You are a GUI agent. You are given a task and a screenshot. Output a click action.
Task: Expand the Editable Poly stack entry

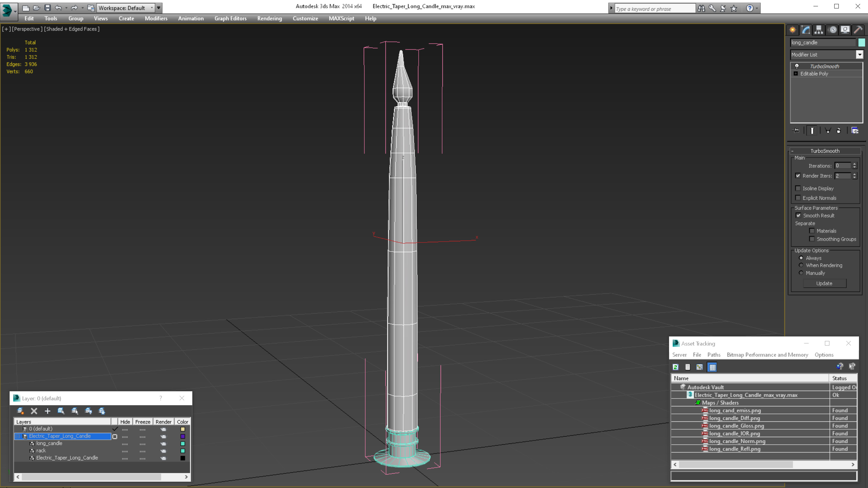click(796, 74)
